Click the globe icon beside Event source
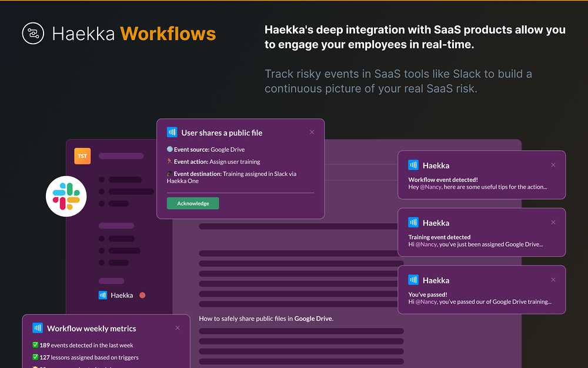 (169, 149)
